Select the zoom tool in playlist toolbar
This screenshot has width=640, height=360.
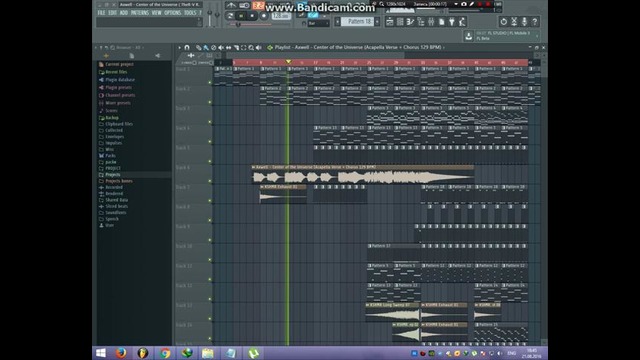coord(251,48)
